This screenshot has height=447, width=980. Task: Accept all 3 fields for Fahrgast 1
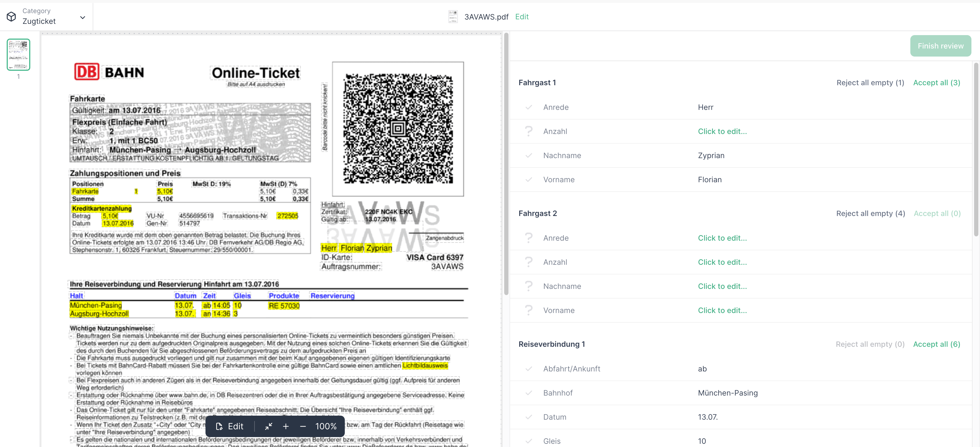937,83
